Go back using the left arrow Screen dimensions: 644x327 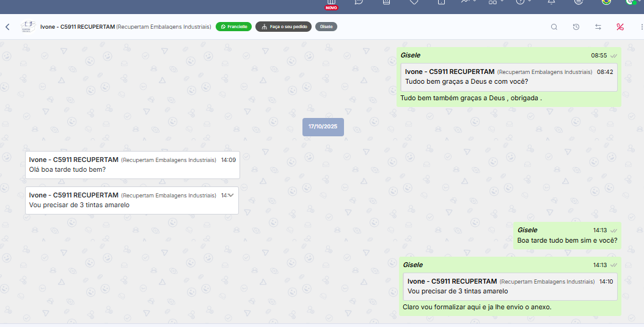[x=7, y=27]
